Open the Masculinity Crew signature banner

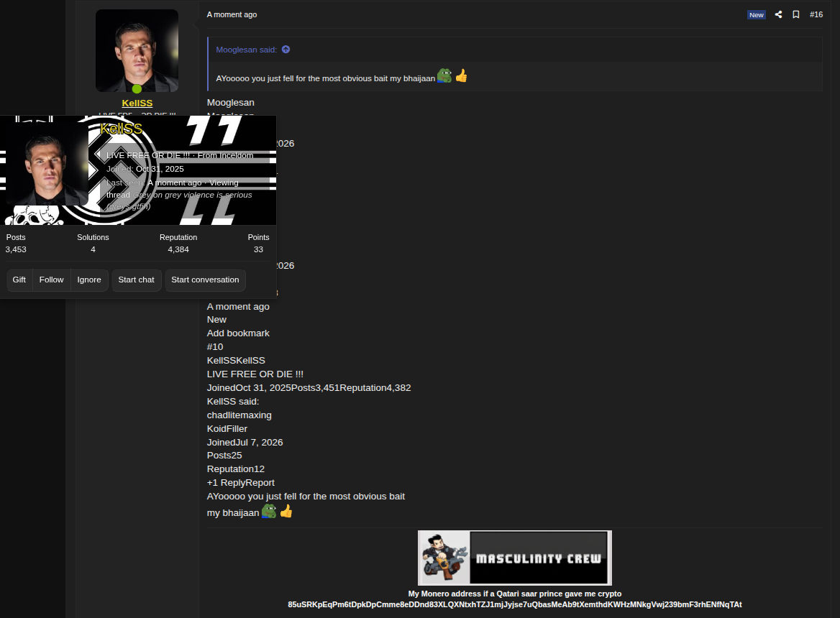coord(515,558)
